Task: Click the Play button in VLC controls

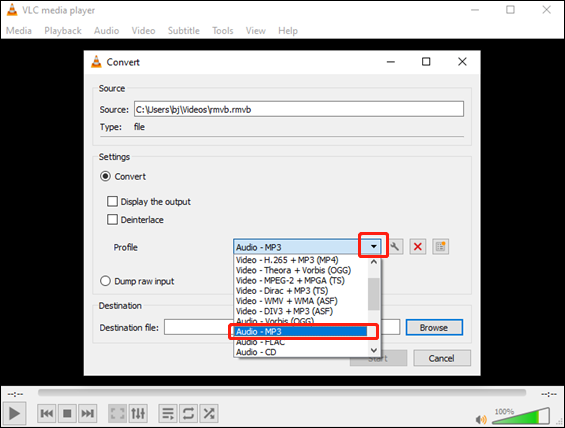Action: click(x=14, y=413)
